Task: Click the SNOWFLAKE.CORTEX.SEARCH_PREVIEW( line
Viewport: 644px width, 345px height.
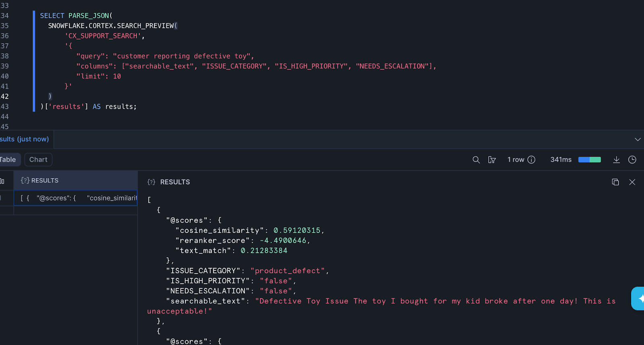Action: click(113, 26)
